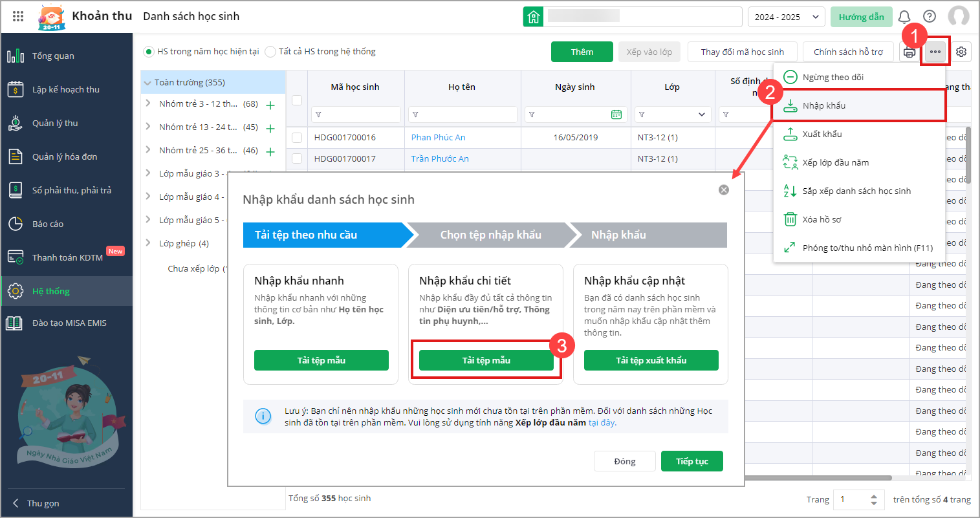Open Quản lý thu section
Screen dimensions: 980x518
(x=67, y=123)
